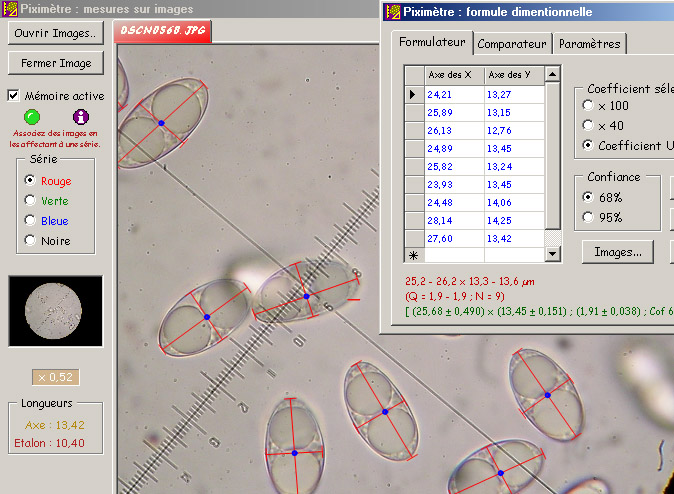Select the Verte series radio button

(x=31, y=201)
